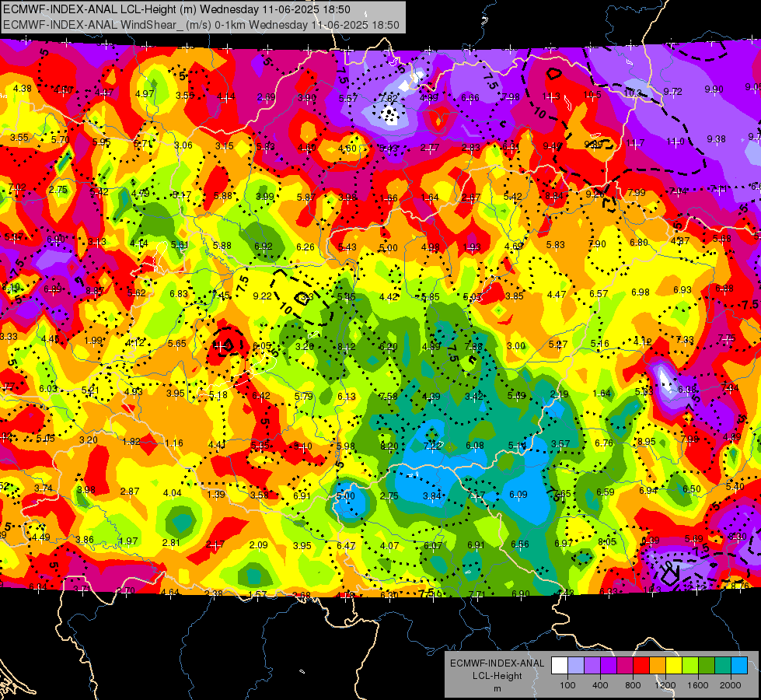761x700 pixels.
Task: Click the wind shear value 5.79
Action: coord(304,397)
